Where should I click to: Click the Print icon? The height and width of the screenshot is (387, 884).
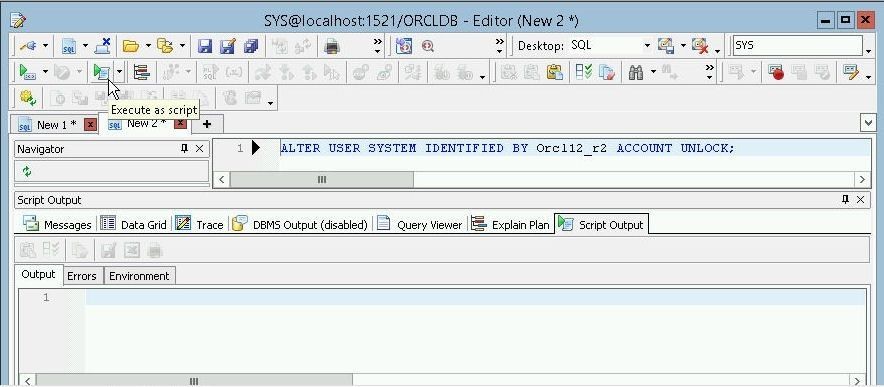332,46
